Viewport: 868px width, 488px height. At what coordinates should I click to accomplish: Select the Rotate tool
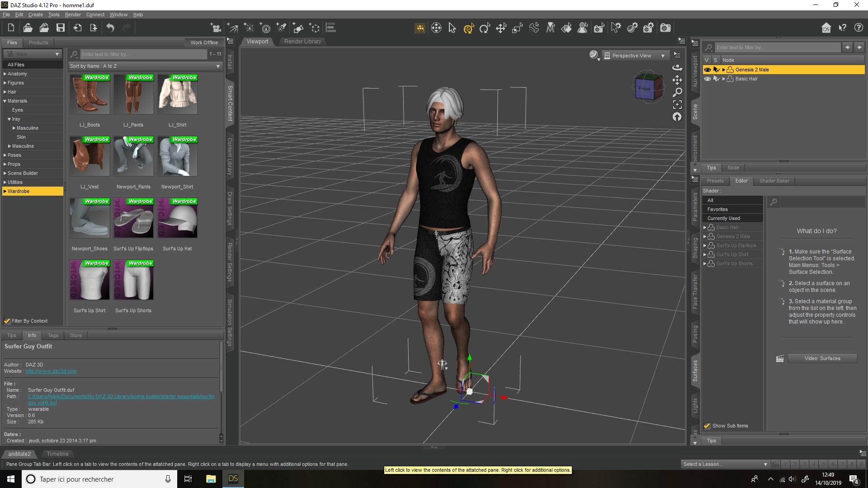pyautogui.click(x=485, y=28)
